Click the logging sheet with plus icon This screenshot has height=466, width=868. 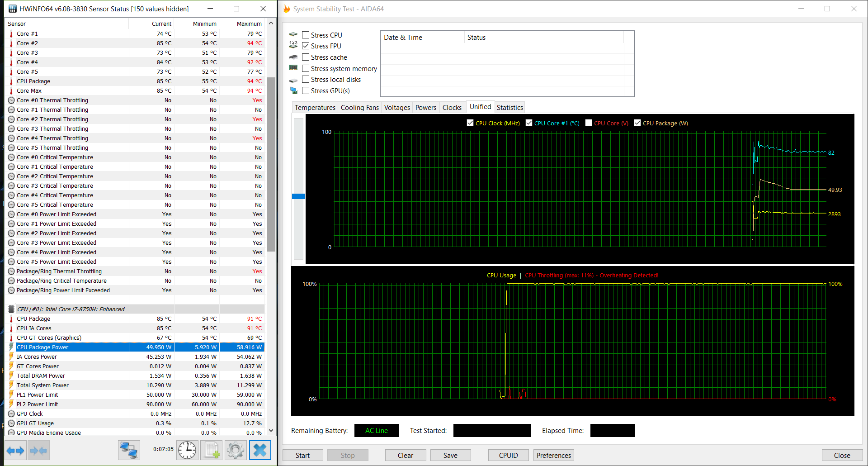pyautogui.click(x=212, y=451)
